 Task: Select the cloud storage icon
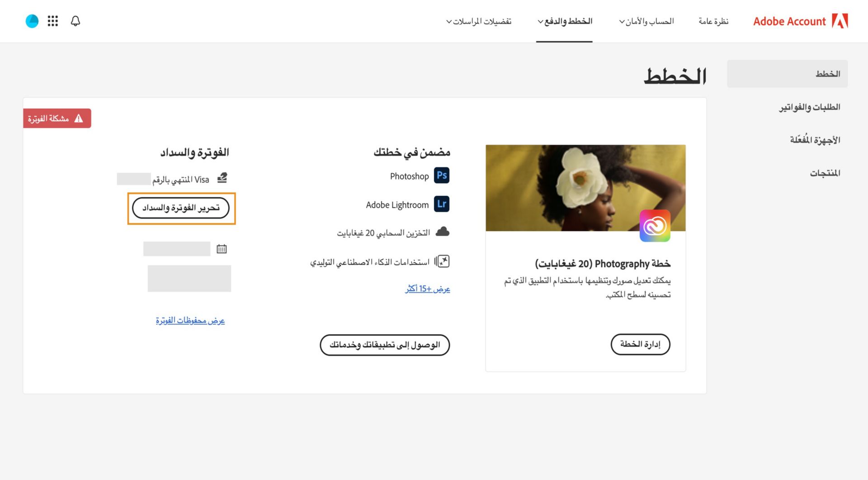[443, 232]
